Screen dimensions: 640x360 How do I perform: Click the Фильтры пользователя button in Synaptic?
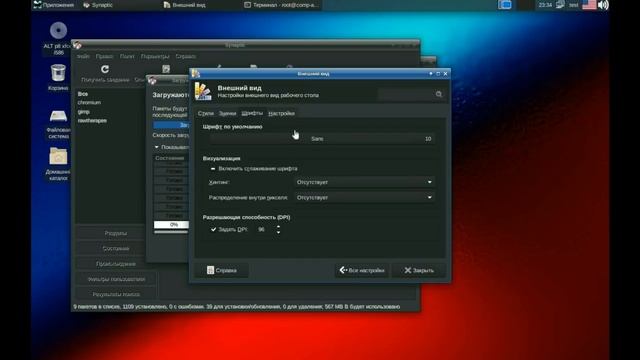click(116, 279)
